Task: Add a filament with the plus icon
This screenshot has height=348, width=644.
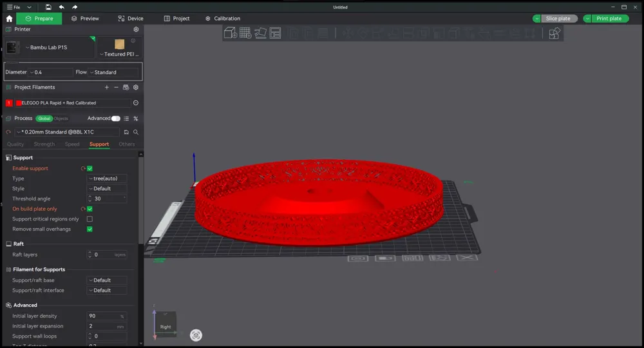Action: tap(107, 87)
